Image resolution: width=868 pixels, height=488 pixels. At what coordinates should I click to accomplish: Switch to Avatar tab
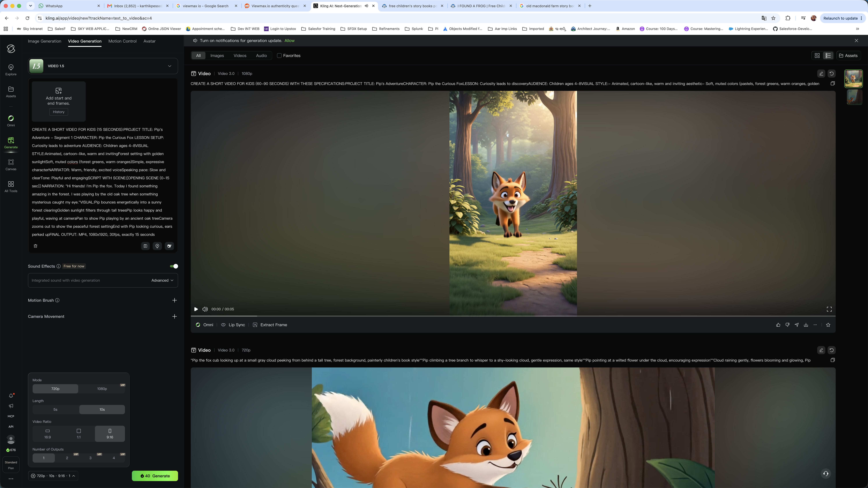pyautogui.click(x=149, y=41)
